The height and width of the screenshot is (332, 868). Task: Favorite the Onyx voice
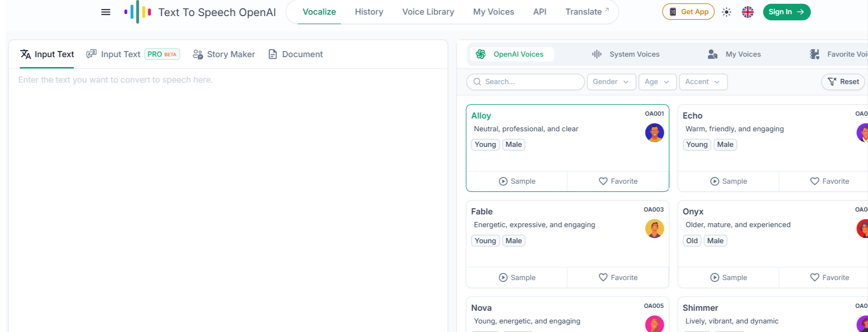(830, 278)
